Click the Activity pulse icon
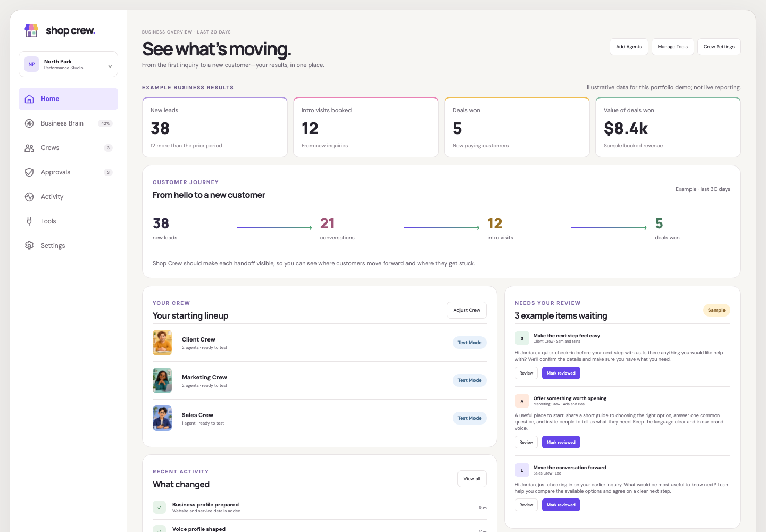Image resolution: width=766 pixels, height=532 pixels. click(x=29, y=197)
